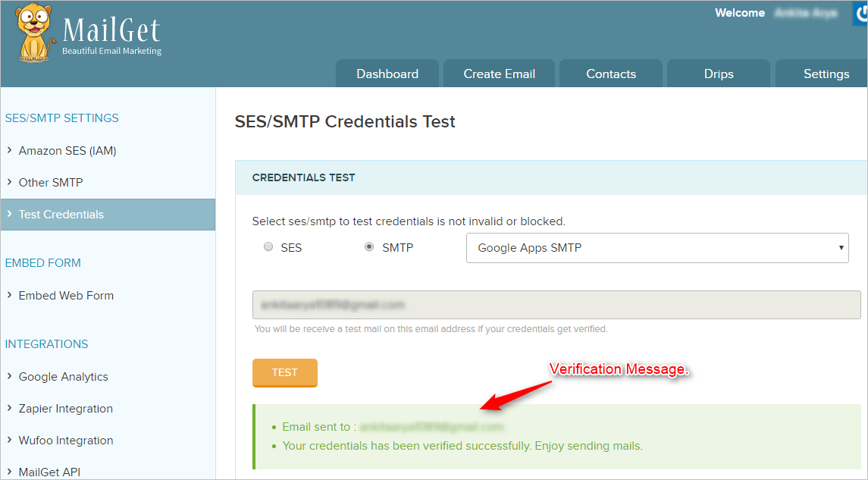Open Amazon SES (IAM) settings

pos(67,151)
